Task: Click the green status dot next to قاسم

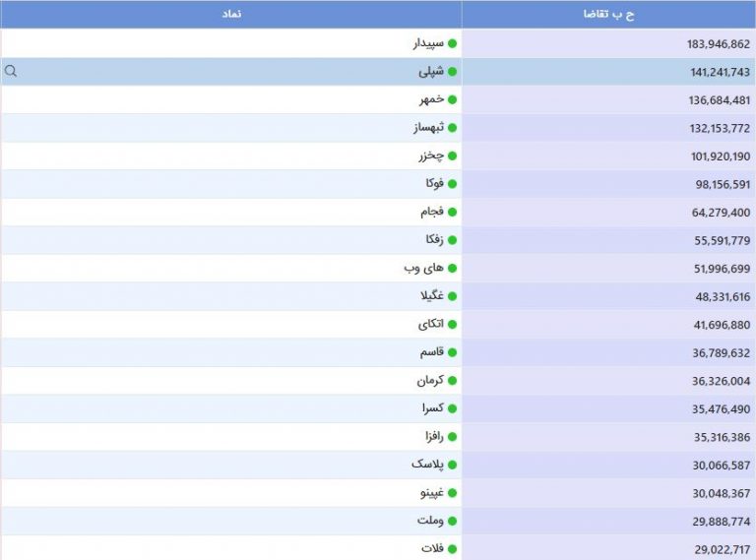Action: [452, 352]
